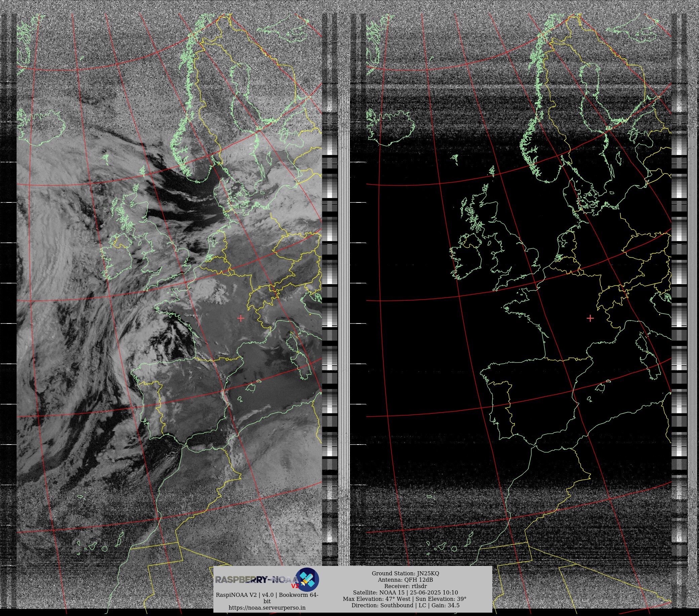
Task: Click the satellite logo icon in the banner
Action: (x=307, y=579)
